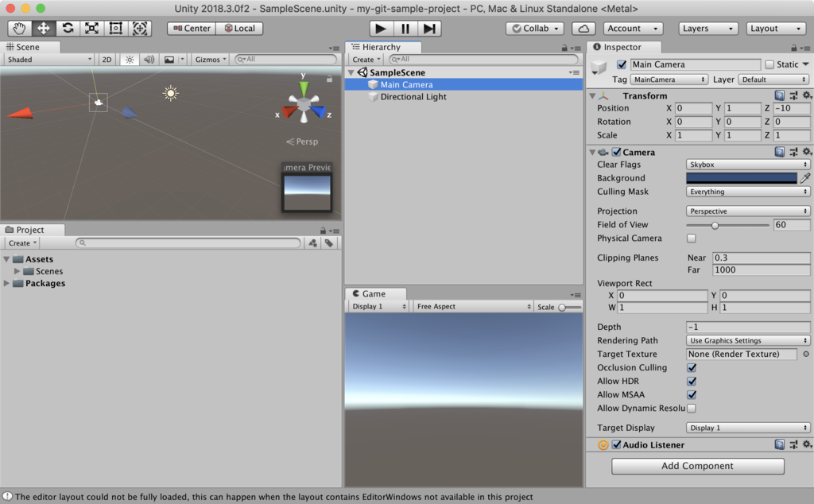Click the Add Component button
The image size is (814, 504).
(697, 466)
